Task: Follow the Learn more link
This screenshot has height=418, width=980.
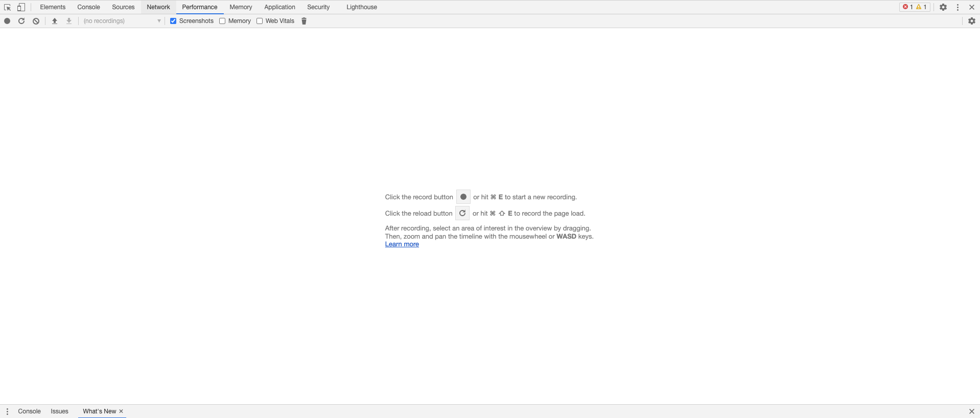Action: (x=402, y=244)
